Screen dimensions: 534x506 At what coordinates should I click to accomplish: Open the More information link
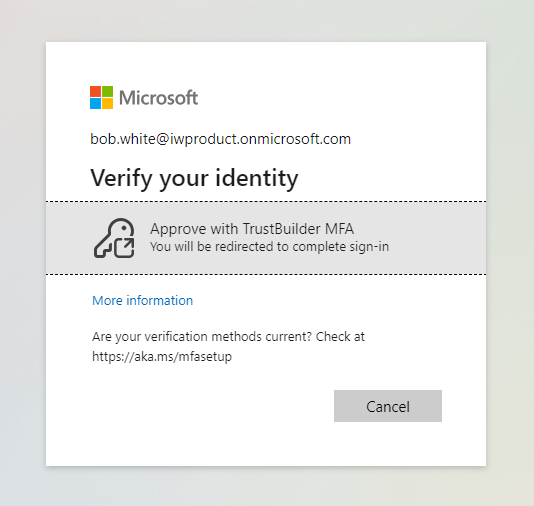[142, 300]
